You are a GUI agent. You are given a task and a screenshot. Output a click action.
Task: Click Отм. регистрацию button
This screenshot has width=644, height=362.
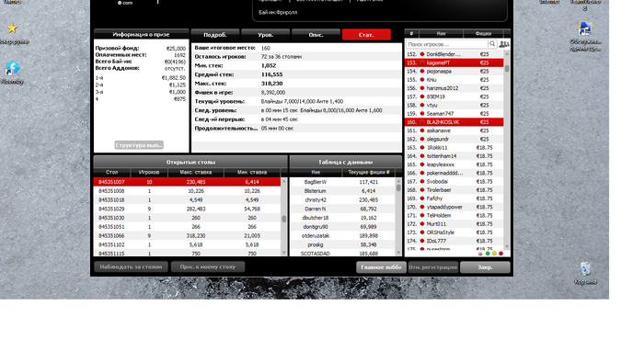[433, 267]
